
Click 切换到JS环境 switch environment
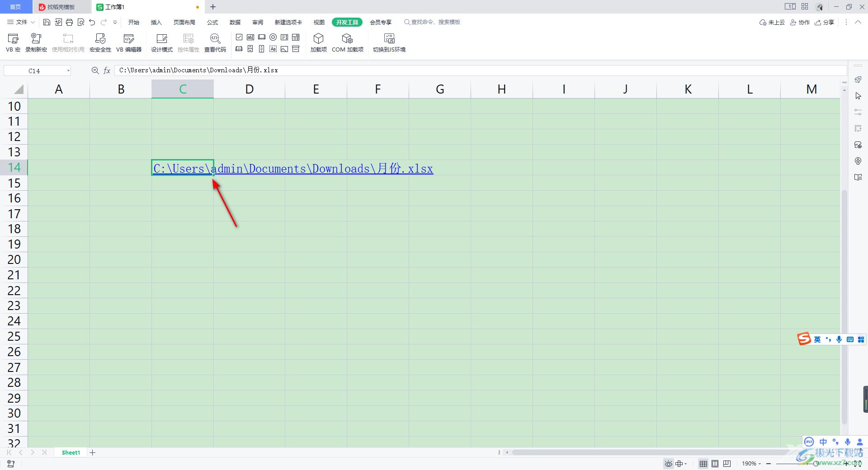click(389, 43)
